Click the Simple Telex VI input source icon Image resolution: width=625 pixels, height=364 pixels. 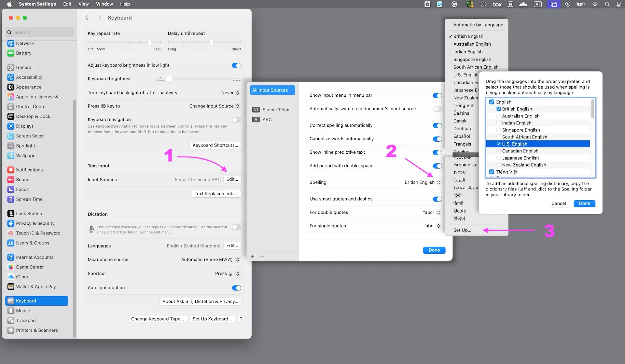click(256, 110)
